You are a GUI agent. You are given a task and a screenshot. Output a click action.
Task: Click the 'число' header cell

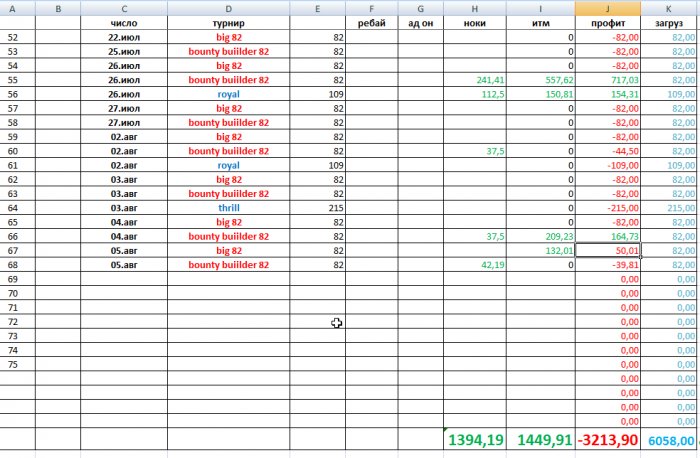click(x=124, y=23)
